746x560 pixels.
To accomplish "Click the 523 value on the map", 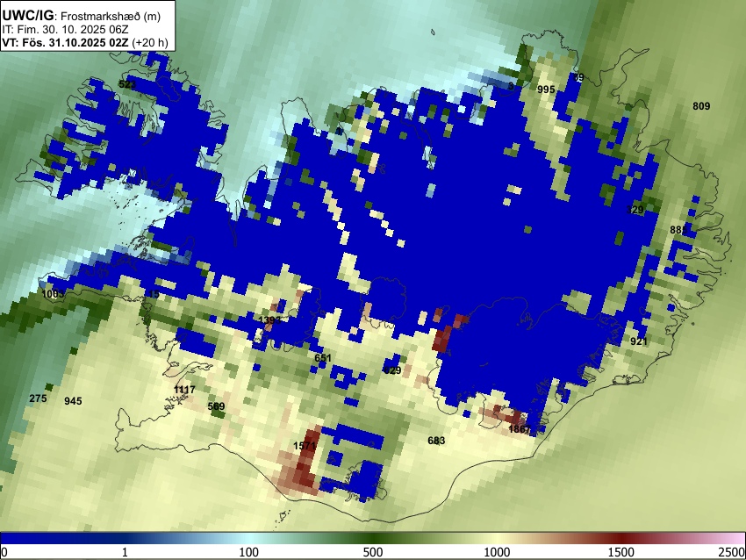I will click(x=127, y=84).
